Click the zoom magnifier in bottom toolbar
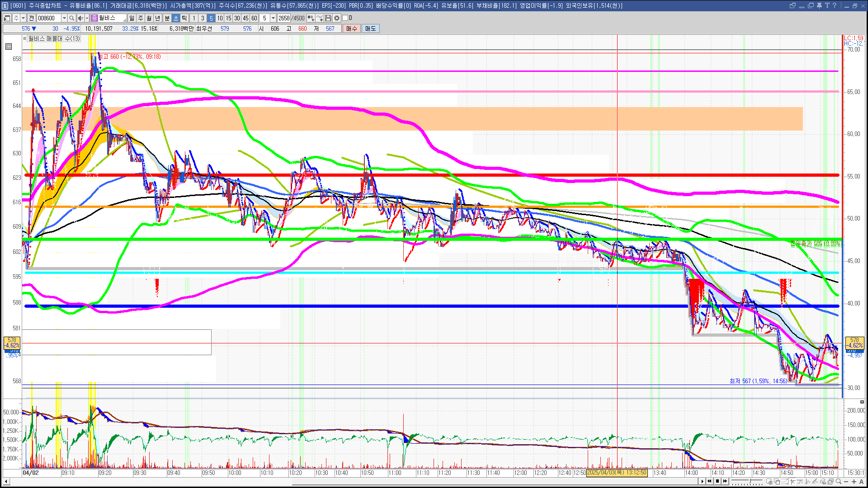868x488 pixels. coord(838,482)
